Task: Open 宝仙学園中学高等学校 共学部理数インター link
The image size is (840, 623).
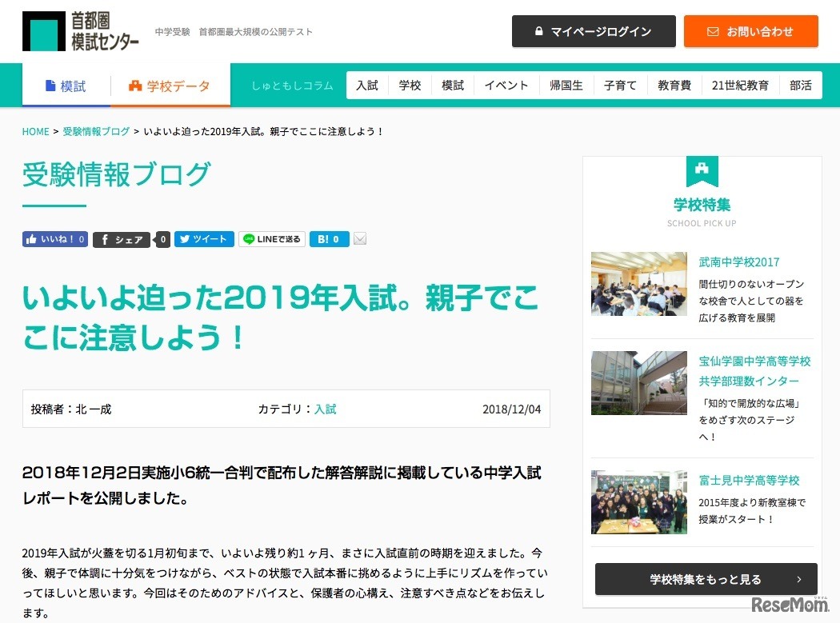Action: click(754, 371)
